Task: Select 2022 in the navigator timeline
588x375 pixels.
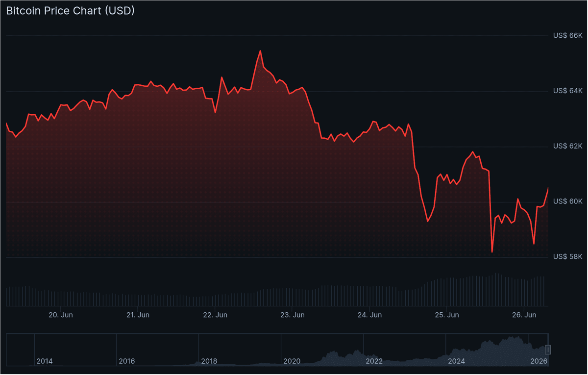Action: point(374,361)
